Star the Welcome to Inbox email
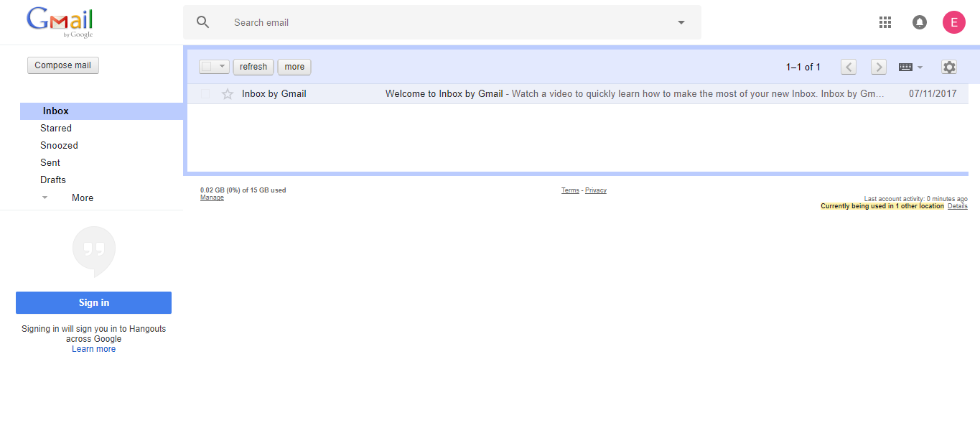 [228, 93]
